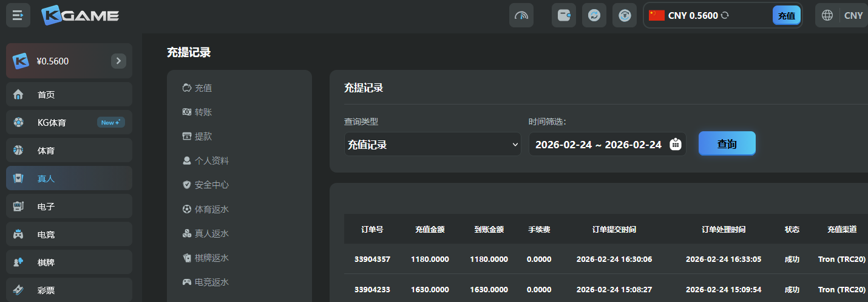
Task: Open 提款 in the account menu
Action: pos(203,137)
